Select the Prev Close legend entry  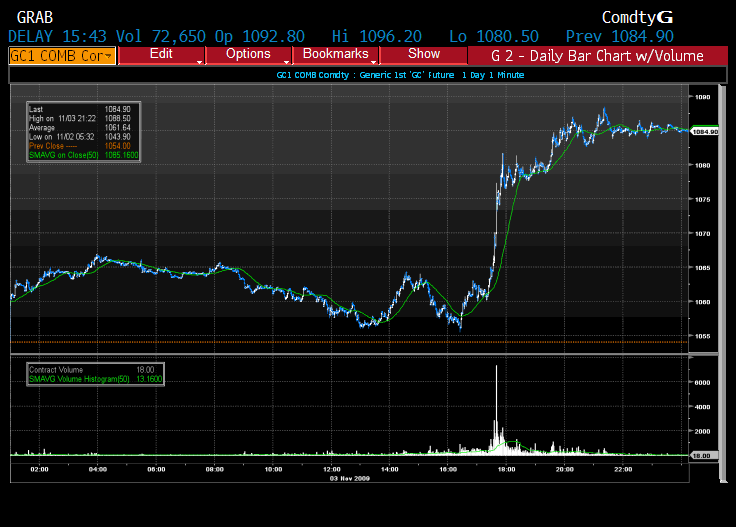pos(48,147)
